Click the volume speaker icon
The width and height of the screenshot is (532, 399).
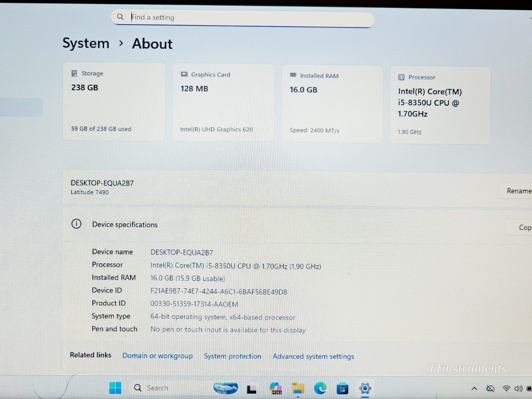coord(518,388)
